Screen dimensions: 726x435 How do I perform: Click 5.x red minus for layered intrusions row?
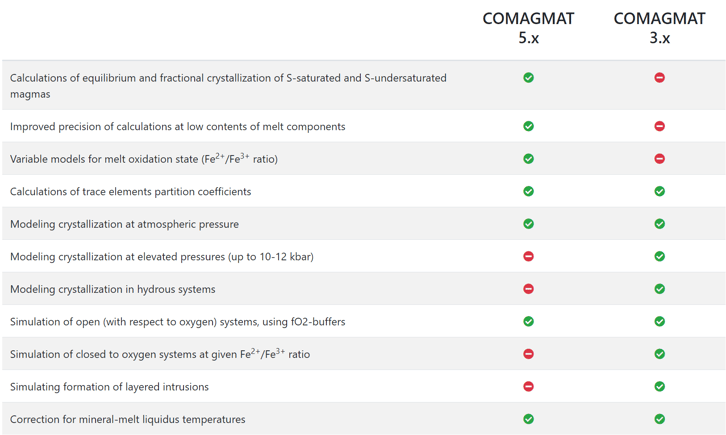(x=528, y=386)
